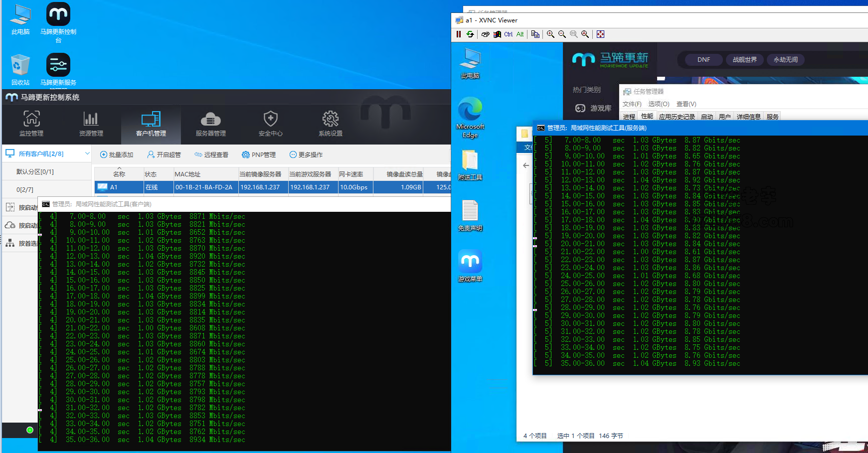Sort by 当前镜像服务器 column header

pos(263,174)
